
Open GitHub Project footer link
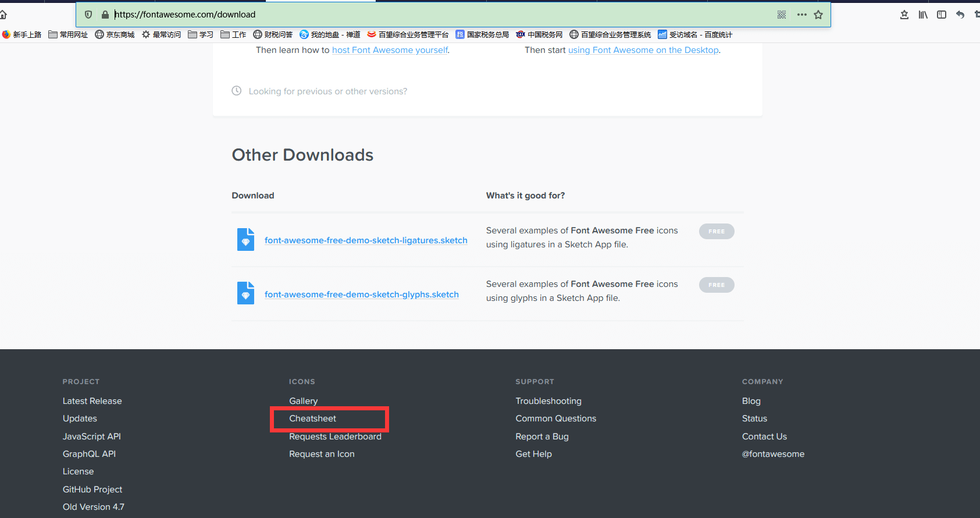[x=92, y=489]
